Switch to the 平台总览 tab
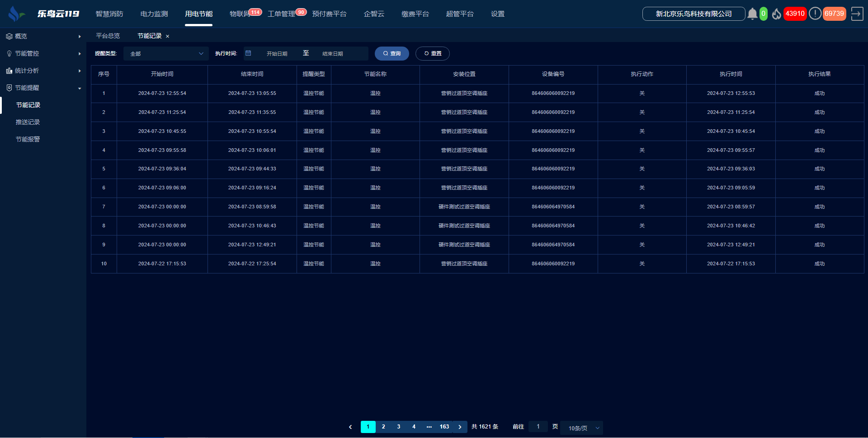This screenshot has width=868, height=438. tap(108, 36)
